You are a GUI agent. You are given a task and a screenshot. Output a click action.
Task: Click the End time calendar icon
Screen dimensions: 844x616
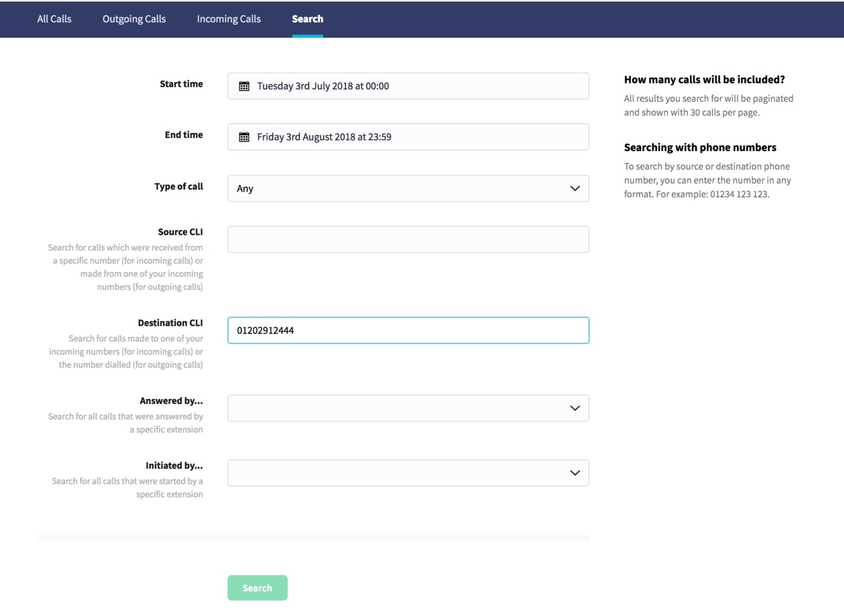tap(244, 137)
